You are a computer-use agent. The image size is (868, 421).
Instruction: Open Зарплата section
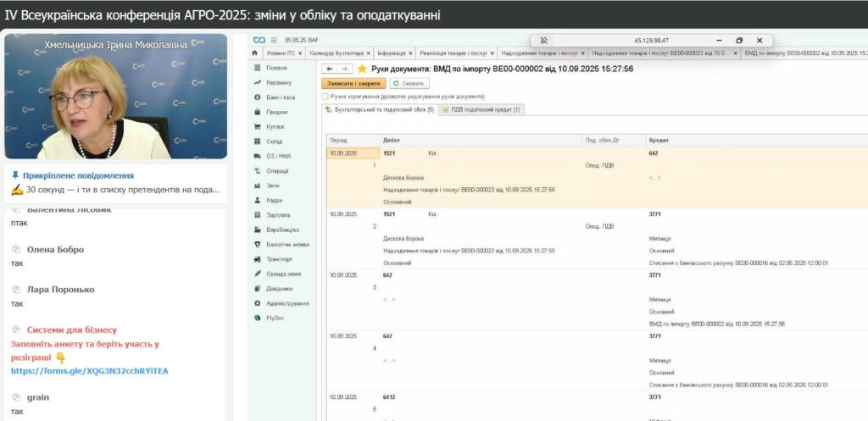pos(278,215)
